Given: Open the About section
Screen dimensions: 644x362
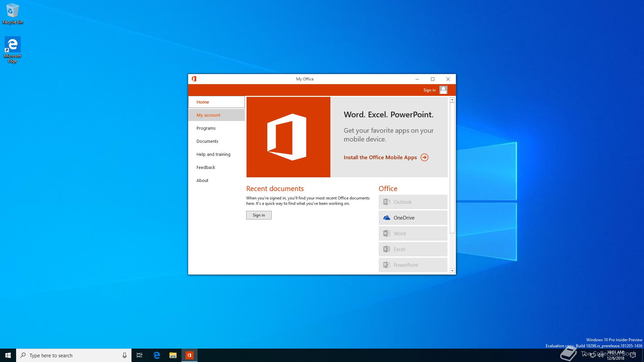Looking at the screenshot, I should coord(216,180).
